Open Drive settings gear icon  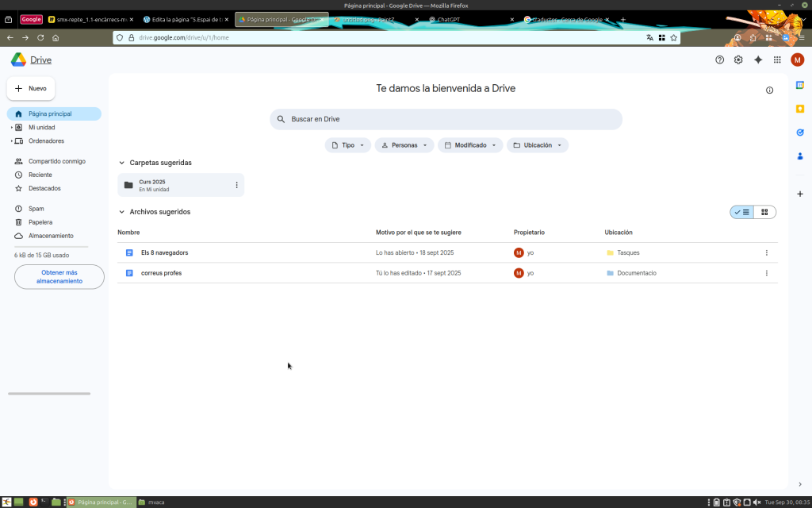(x=738, y=60)
